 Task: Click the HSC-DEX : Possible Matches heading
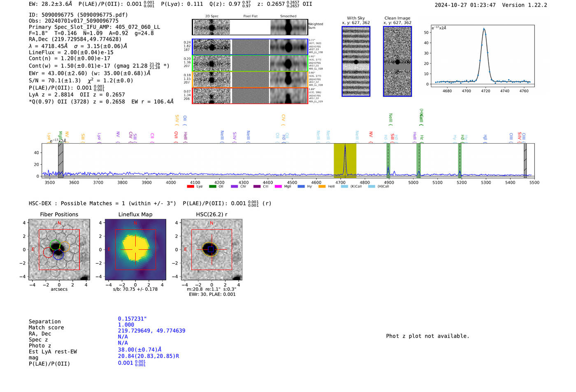point(102,204)
